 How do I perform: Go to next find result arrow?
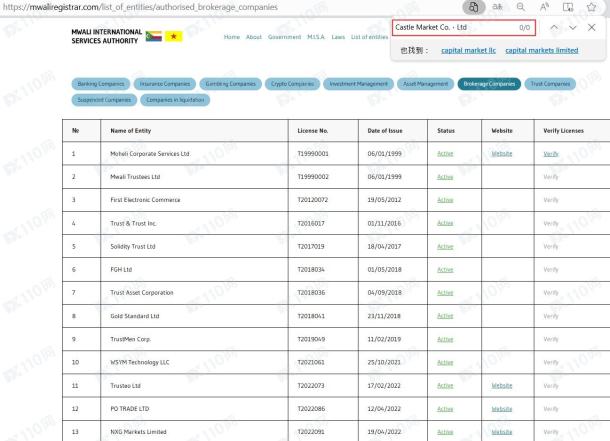coord(573,27)
